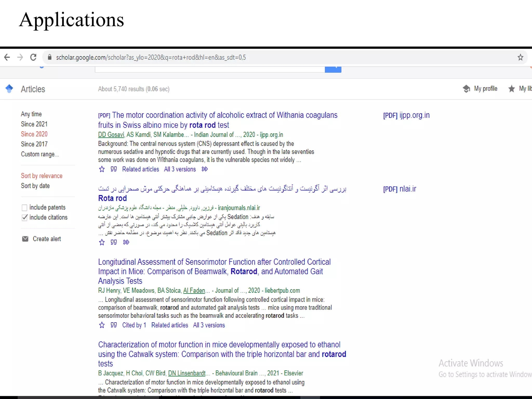Click Cited by 1 link
532x399 pixels.
point(134,325)
